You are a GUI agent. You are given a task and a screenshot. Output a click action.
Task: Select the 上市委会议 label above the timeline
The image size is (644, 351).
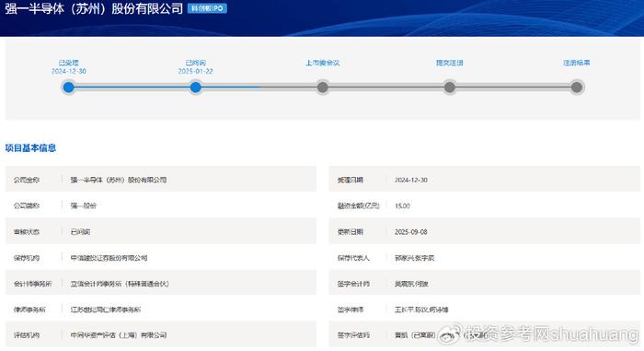[322, 63]
